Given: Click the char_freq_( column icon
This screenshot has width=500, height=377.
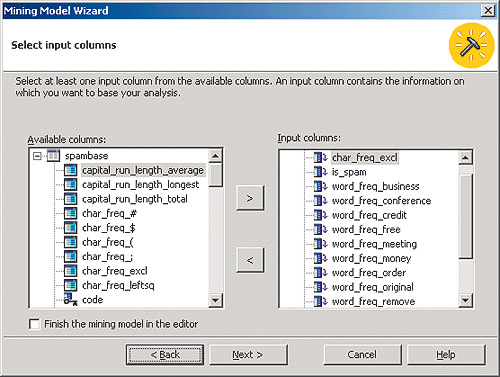Looking at the screenshot, I should click(x=70, y=242).
